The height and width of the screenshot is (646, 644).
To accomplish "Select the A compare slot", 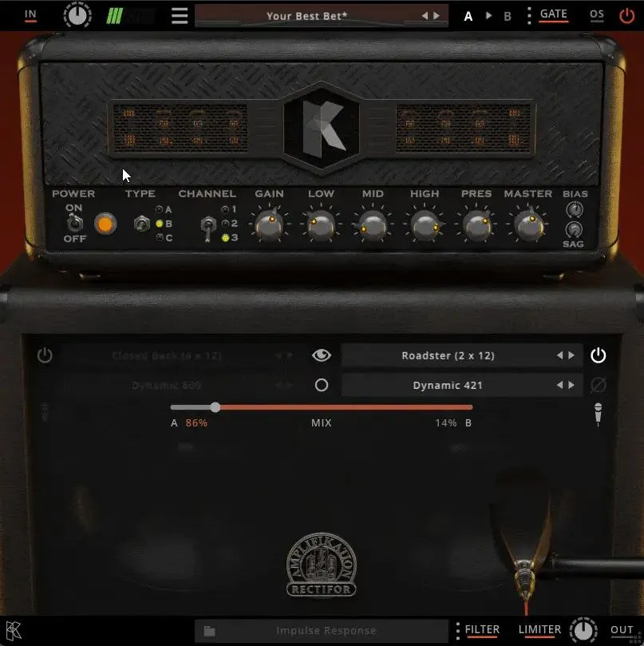I will (x=468, y=16).
